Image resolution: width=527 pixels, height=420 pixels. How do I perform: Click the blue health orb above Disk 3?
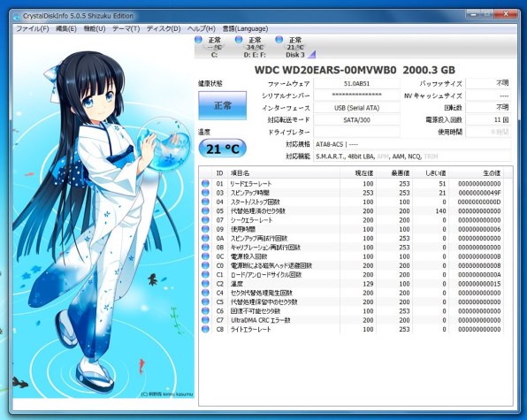pyautogui.click(x=279, y=40)
